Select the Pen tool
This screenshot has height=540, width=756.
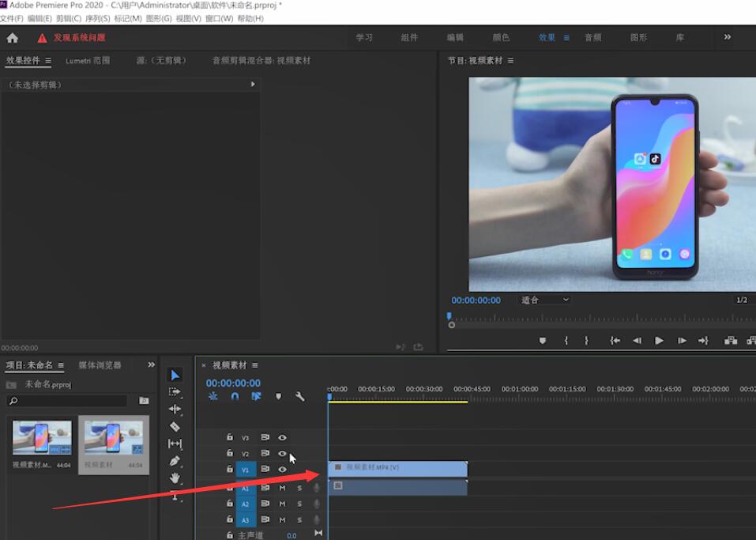point(175,461)
